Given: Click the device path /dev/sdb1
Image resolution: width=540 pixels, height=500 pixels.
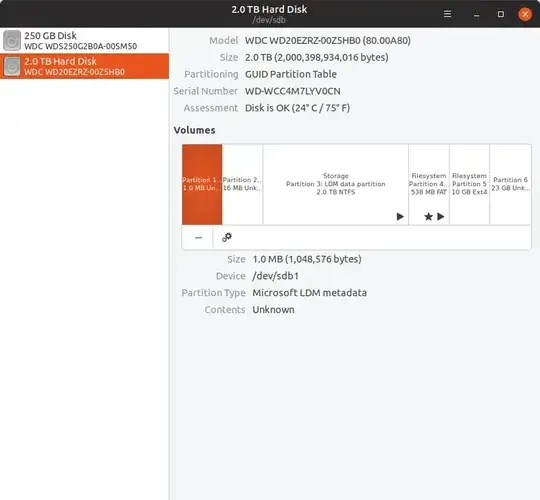Looking at the screenshot, I should click(276, 276).
